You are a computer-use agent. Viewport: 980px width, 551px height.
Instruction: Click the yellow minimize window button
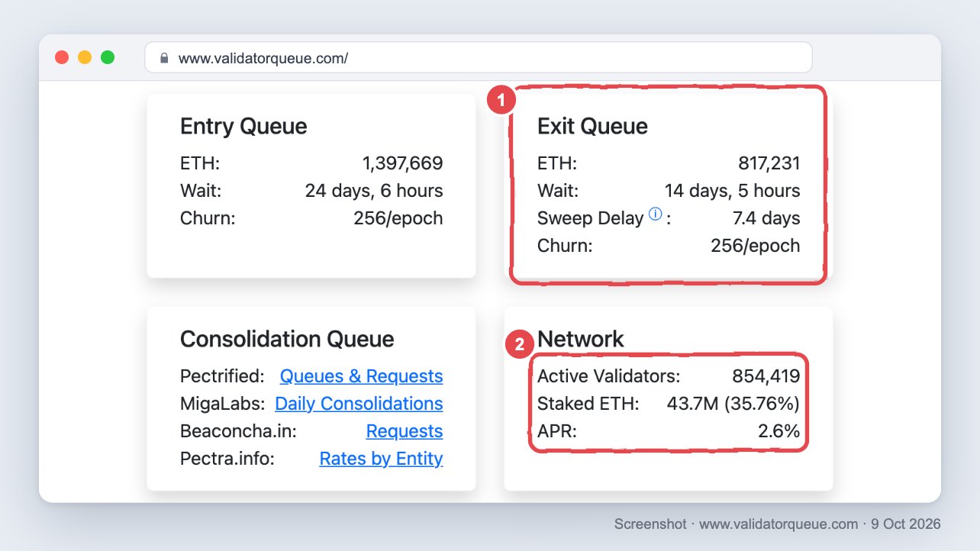click(85, 57)
